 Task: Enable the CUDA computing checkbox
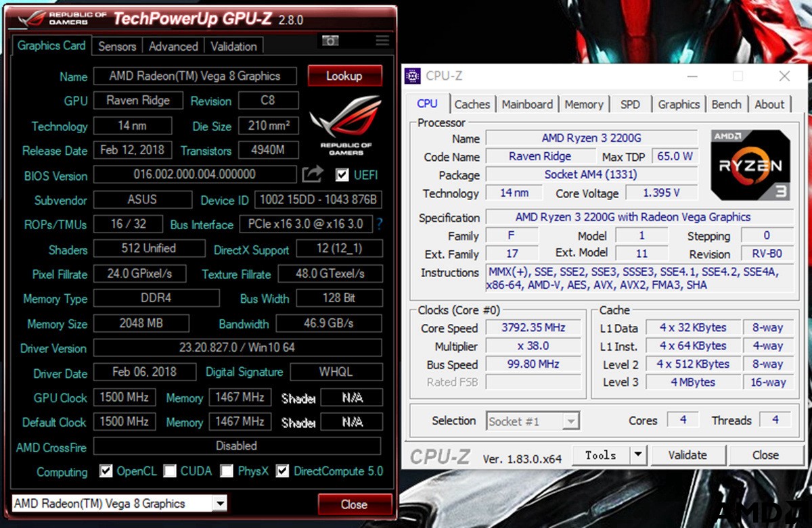169,471
